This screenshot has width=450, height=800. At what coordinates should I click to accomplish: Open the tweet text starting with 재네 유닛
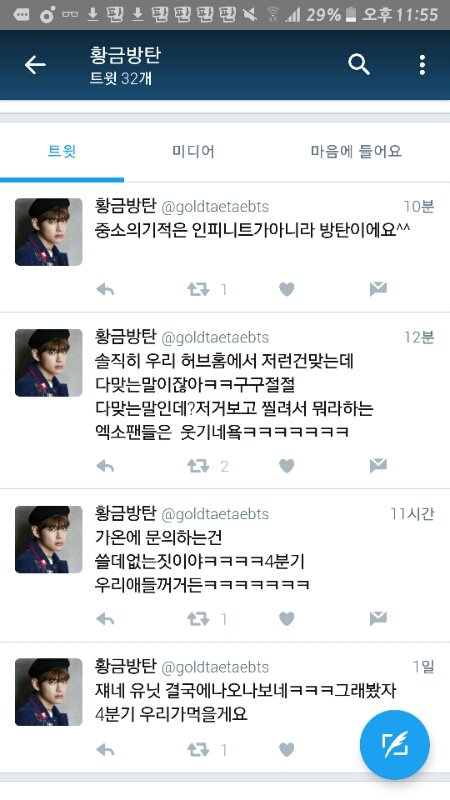pyautogui.click(x=245, y=702)
